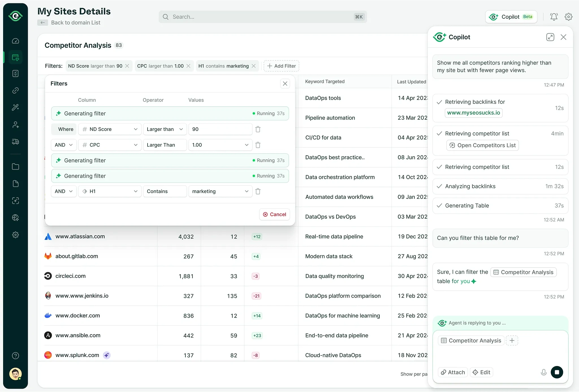This screenshot has height=392, width=579.
Task: Cancel the filter generation
Action: tap(274, 214)
